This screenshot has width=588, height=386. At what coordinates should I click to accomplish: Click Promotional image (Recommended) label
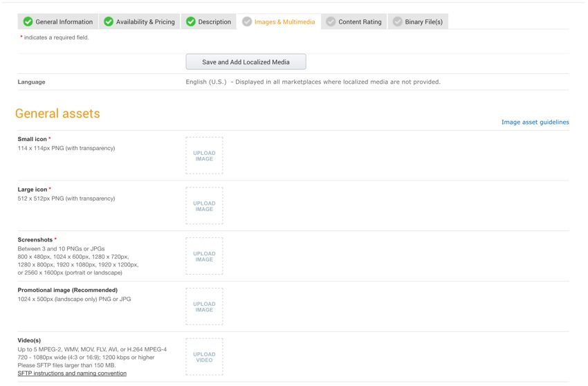pos(68,290)
